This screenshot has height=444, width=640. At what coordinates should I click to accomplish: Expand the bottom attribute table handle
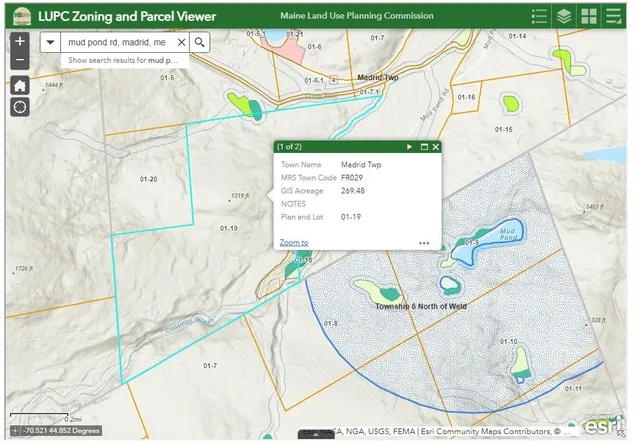point(317,436)
